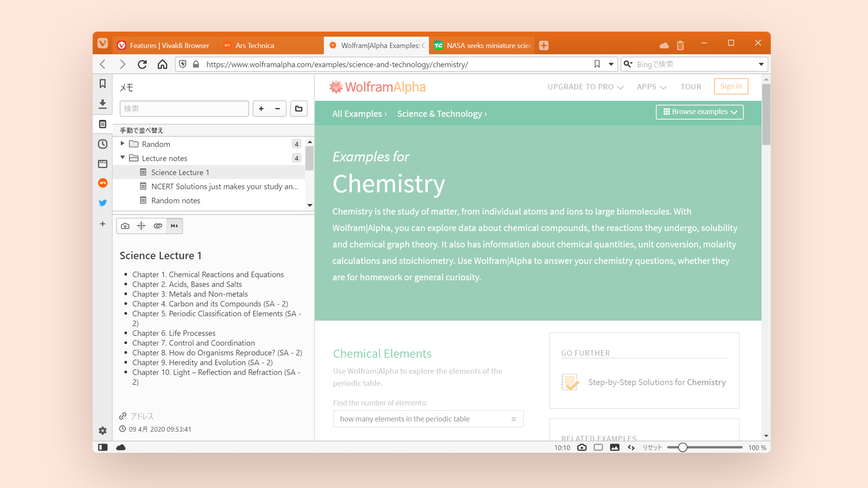Viewport: 868px width, 488px height.
Task: Click the attachment link icon in note editor
Action: [158, 226]
